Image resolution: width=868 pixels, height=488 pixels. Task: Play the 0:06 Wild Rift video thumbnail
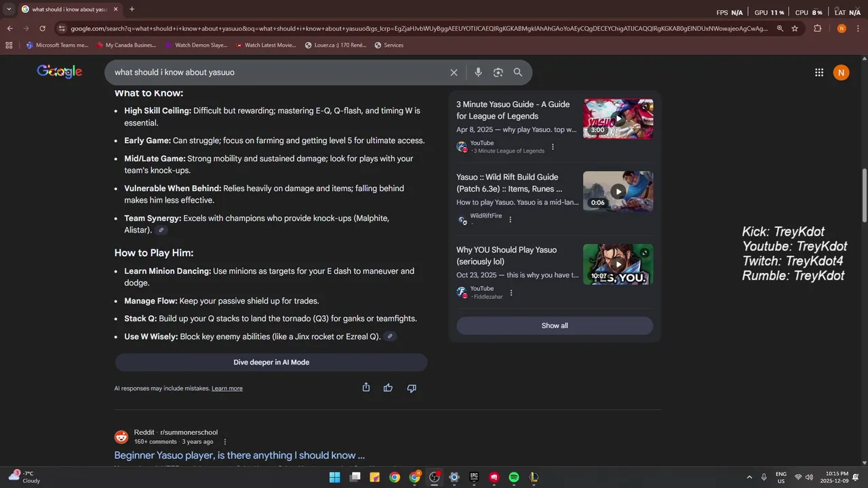click(x=618, y=191)
